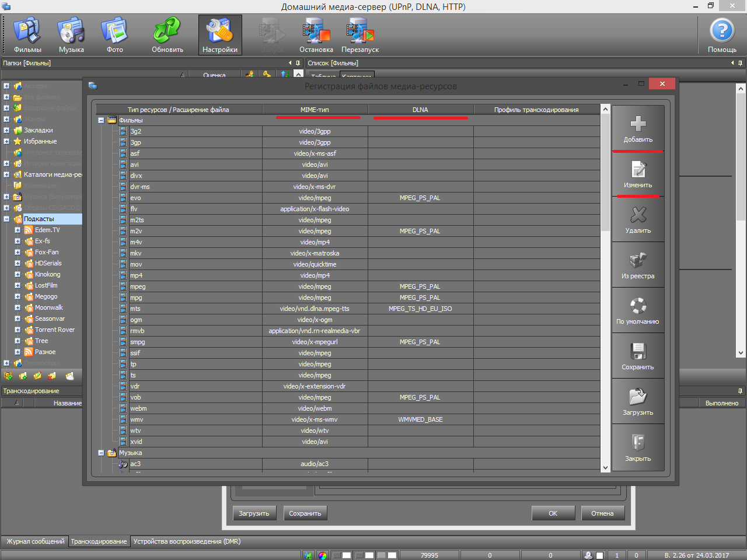Open Устройства воспроизведения (DMR) tab
Screen dimensions: 747x560
point(187,541)
